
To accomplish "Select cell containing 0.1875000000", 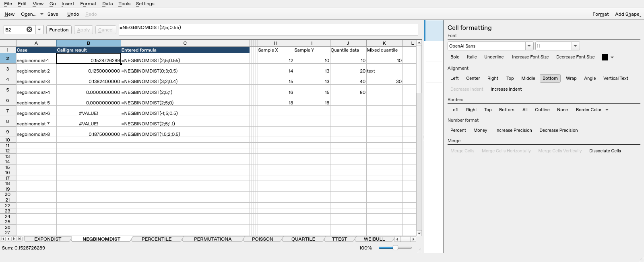I will [89, 132].
